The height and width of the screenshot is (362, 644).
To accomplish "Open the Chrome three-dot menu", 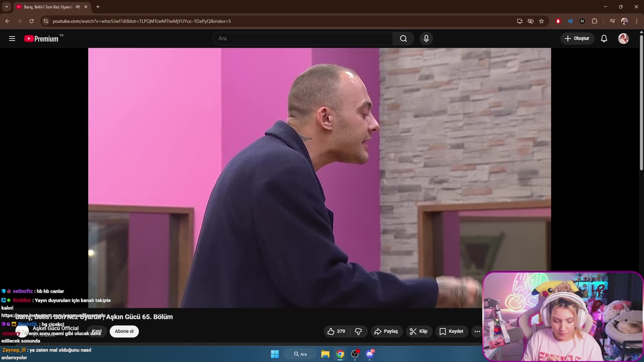I will coord(636,21).
